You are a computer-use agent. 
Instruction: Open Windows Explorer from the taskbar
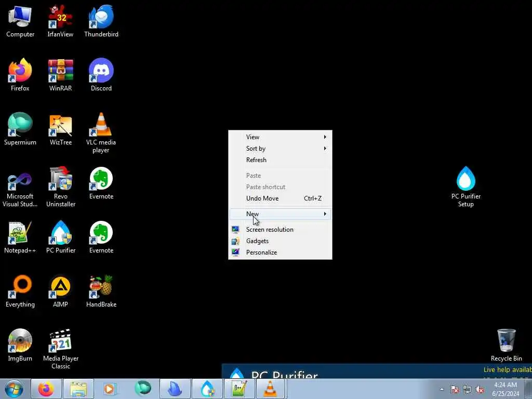[x=78, y=389]
